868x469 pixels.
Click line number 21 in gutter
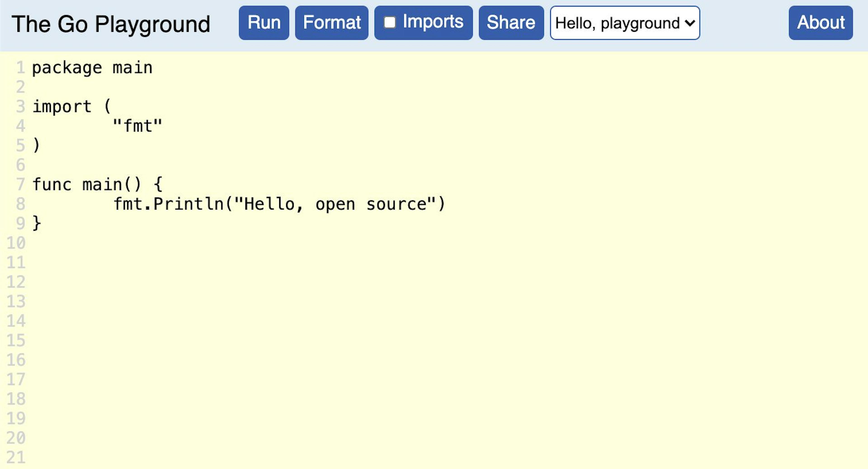(x=16, y=457)
